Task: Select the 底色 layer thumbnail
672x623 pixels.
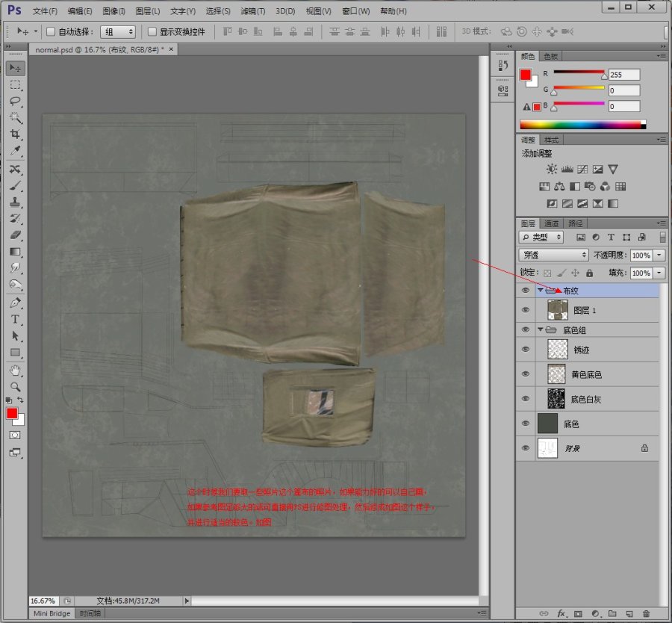Action: (547, 424)
